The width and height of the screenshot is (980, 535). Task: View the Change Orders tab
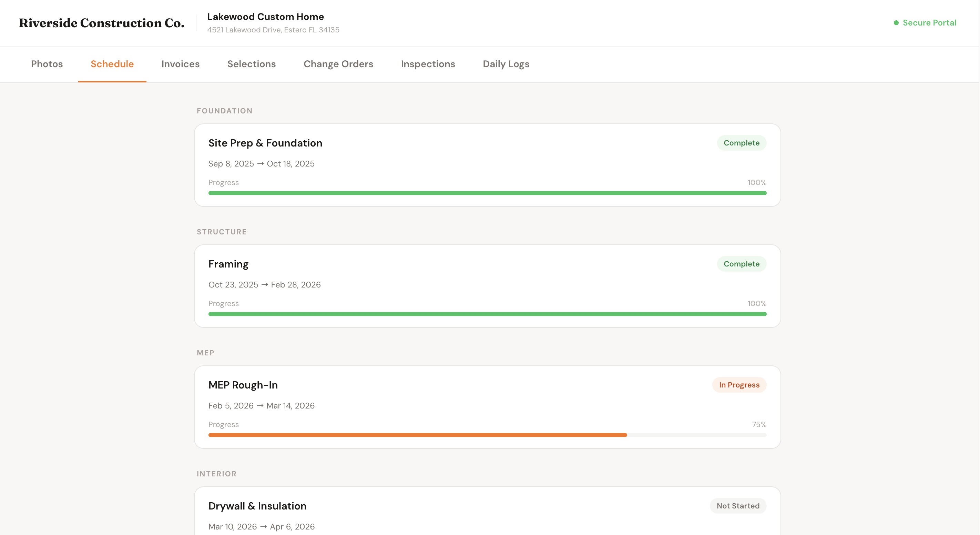coord(338,64)
